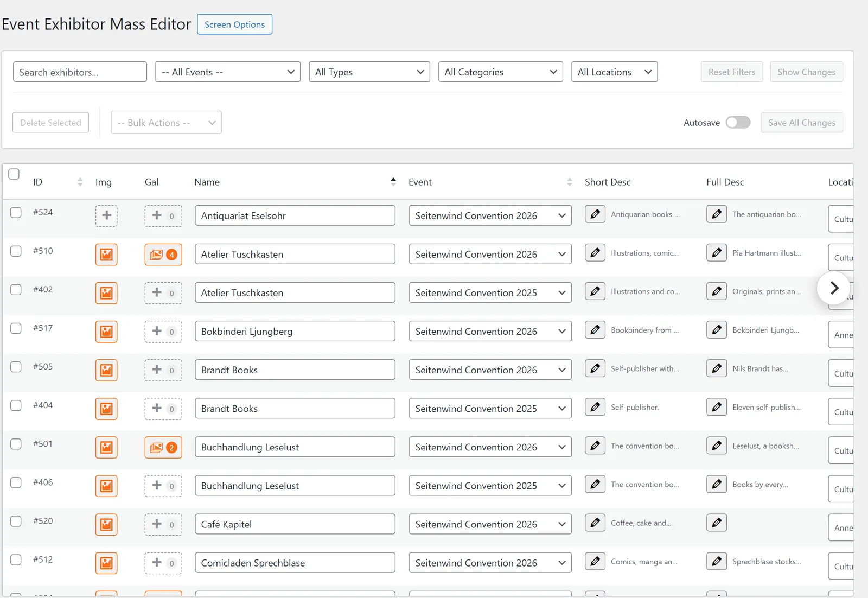Click the Full Desc column header
This screenshot has height=598, width=868.
point(725,182)
